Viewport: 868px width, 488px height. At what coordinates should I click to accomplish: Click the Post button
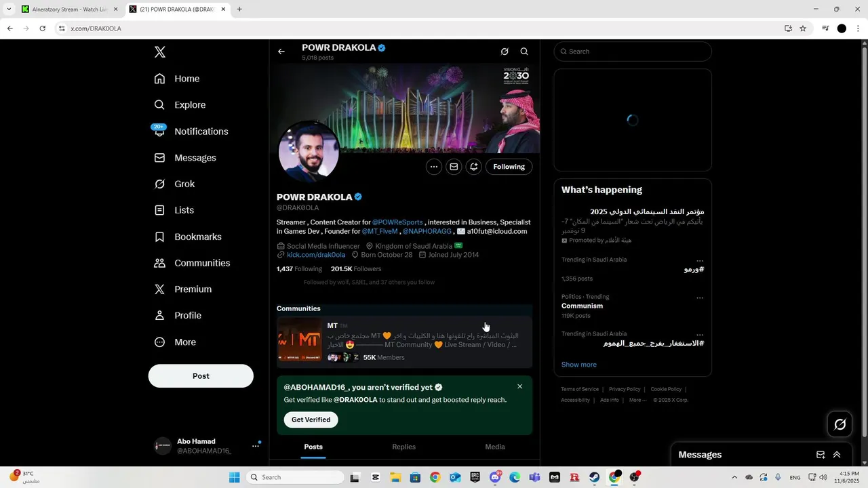point(201,376)
